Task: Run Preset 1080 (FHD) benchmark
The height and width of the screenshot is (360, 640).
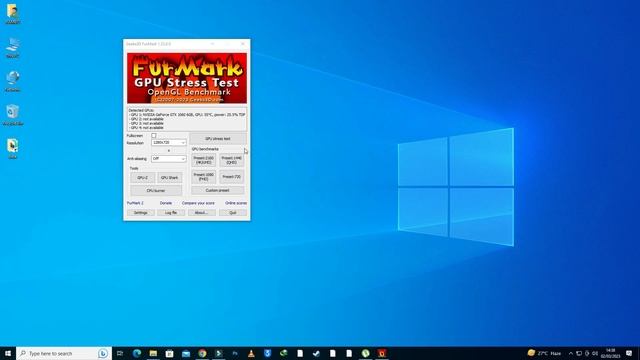Action: pos(203,177)
